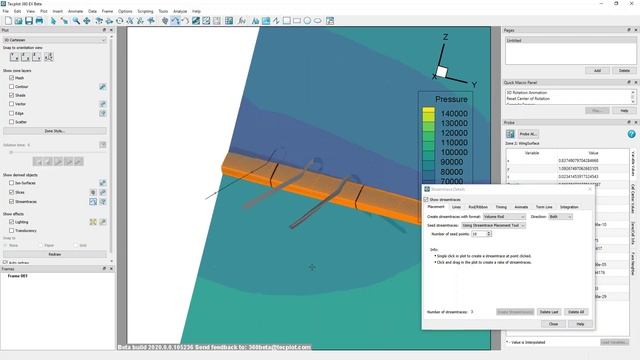Open Edge details icon in Plot sidebar
Image resolution: width=640 pixels, height=360 pixels.
(102, 113)
